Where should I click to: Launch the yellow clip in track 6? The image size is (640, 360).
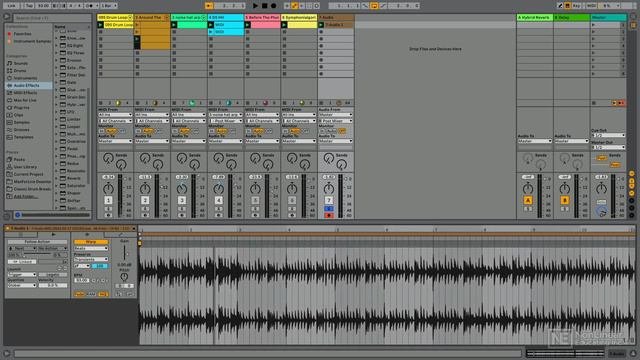pyautogui.click(x=284, y=25)
